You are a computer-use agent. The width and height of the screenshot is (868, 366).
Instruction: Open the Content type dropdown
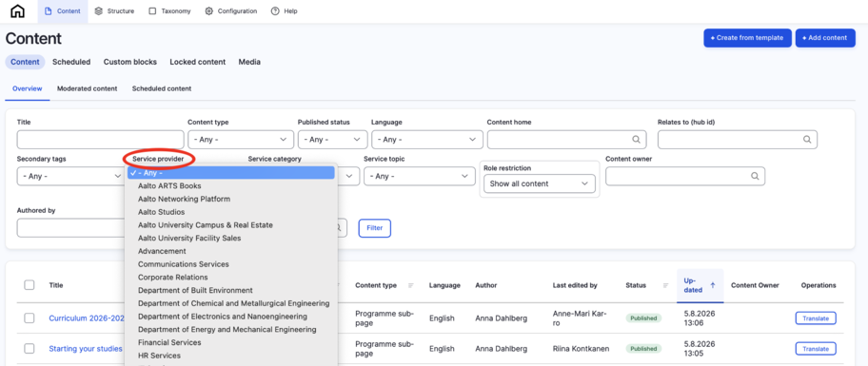tap(241, 140)
